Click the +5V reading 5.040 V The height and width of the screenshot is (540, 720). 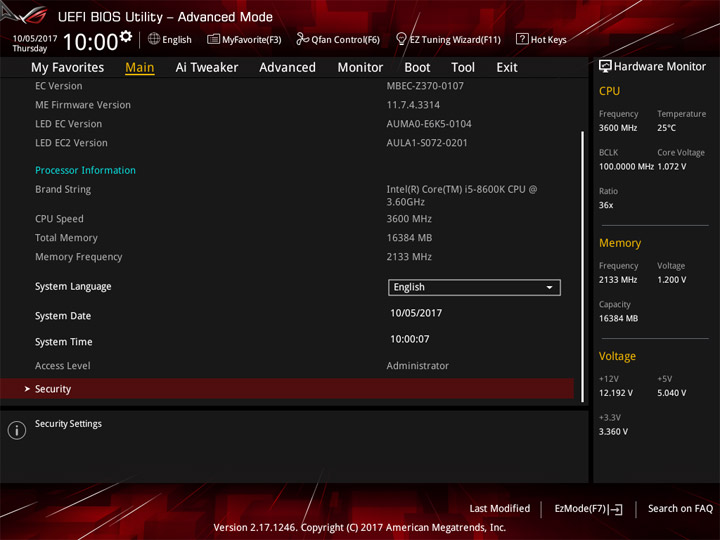tap(672, 393)
